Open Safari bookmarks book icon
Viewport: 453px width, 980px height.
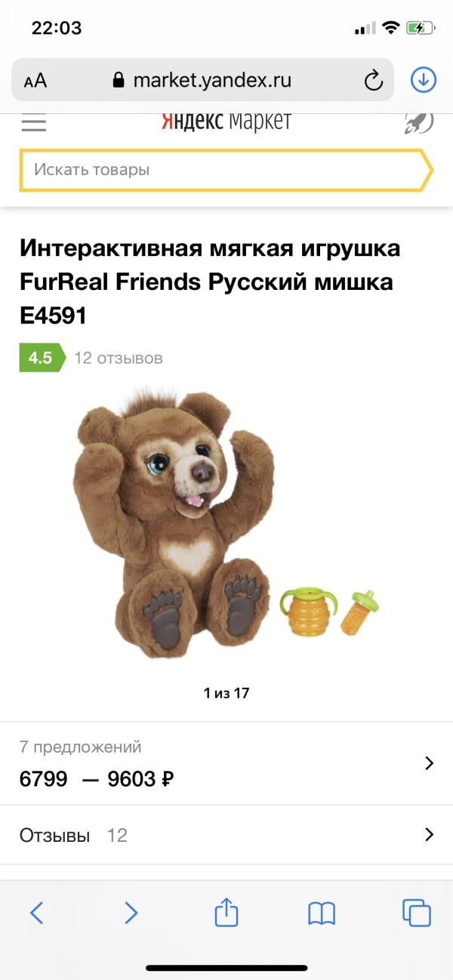pyautogui.click(x=322, y=914)
